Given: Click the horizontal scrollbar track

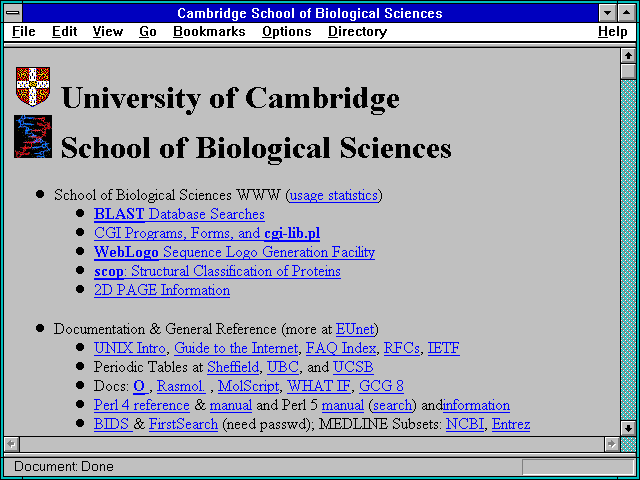Looking at the screenshot, I should (x=312, y=444).
